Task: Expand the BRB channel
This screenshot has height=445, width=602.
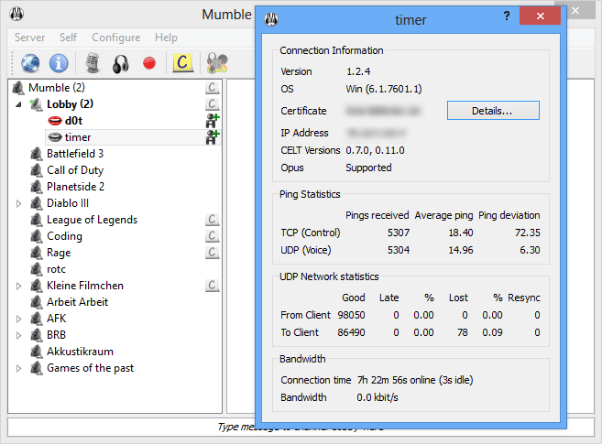Action: click(18, 335)
